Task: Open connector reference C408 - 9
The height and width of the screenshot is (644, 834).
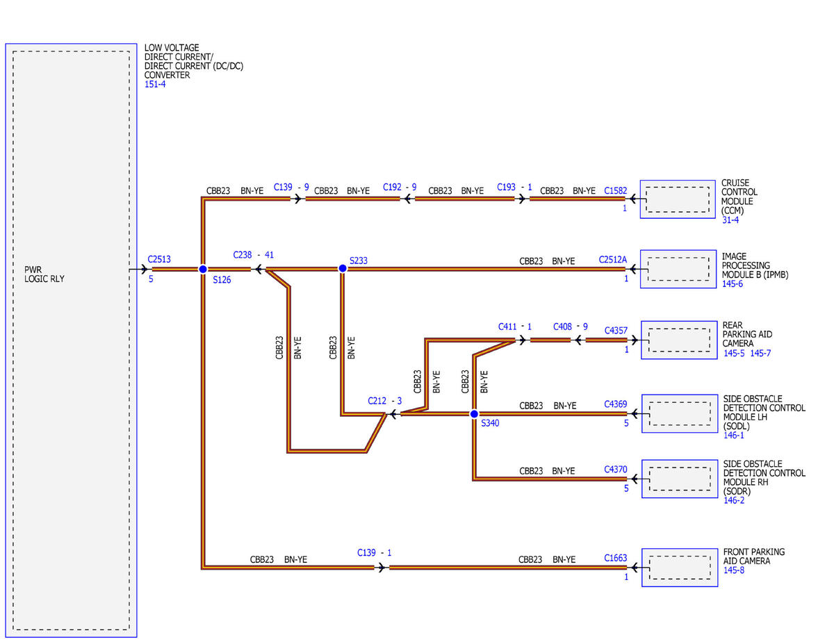Action: (571, 326)
